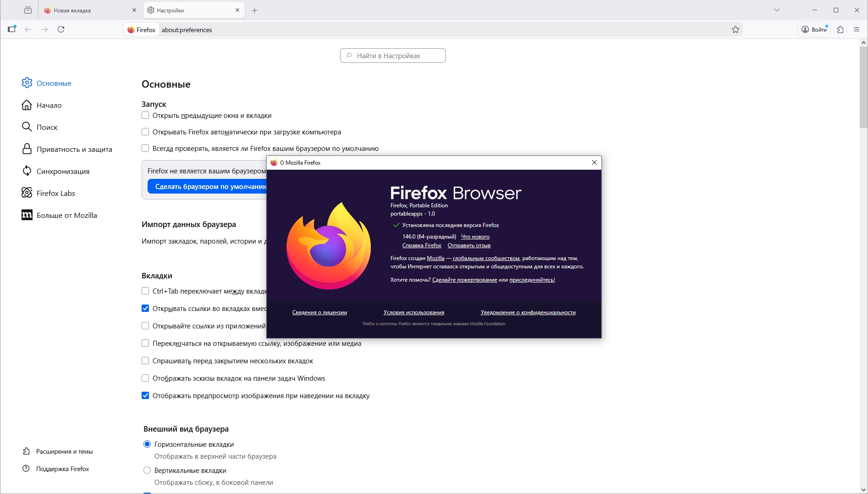Open Сведения о лицензии link

[319, 312]
